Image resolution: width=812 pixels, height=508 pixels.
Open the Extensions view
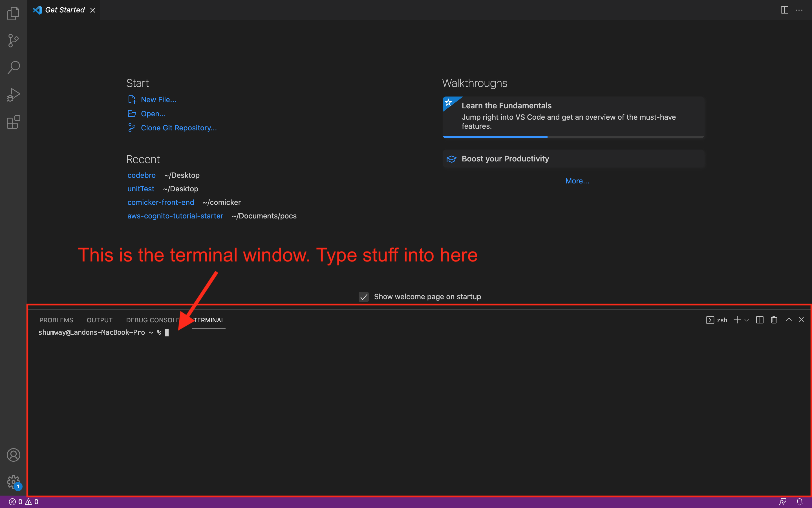14,122
